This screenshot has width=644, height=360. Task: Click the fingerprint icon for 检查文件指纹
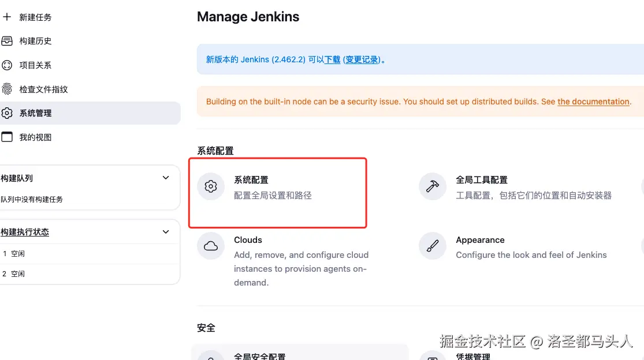point(7,89)
